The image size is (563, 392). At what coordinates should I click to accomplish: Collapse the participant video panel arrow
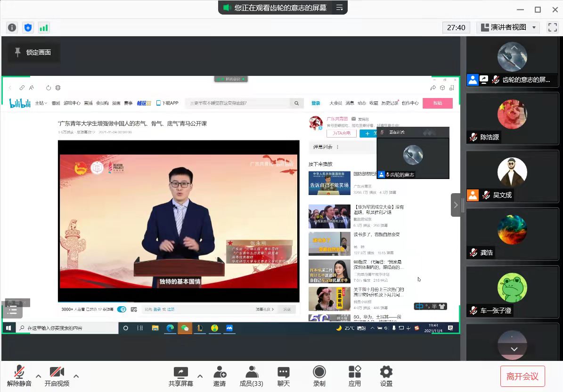456,205
